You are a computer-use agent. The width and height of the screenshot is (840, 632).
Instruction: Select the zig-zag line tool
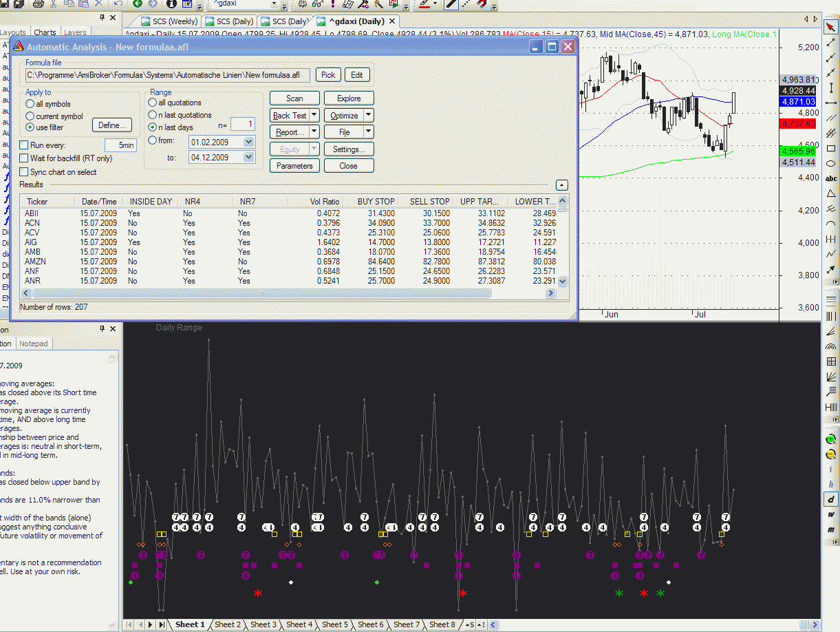(x=831, y=254)
